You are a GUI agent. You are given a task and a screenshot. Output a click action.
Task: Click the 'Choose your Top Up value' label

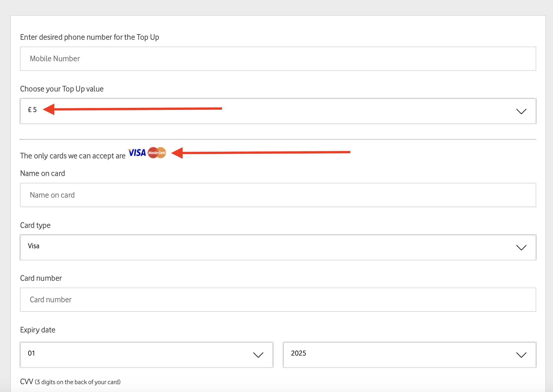point(62,89)
